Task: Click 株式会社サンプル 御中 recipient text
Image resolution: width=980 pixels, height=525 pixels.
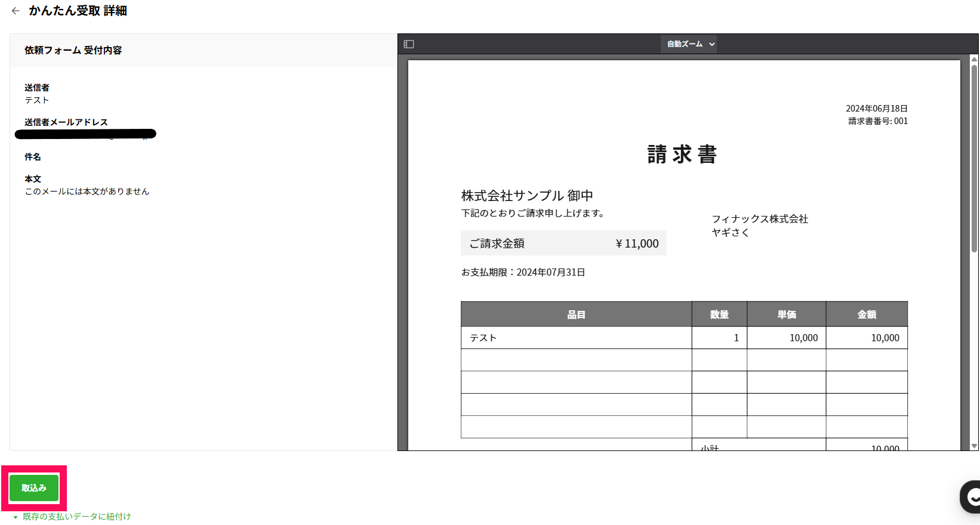Action: click(x=527, y=196)
